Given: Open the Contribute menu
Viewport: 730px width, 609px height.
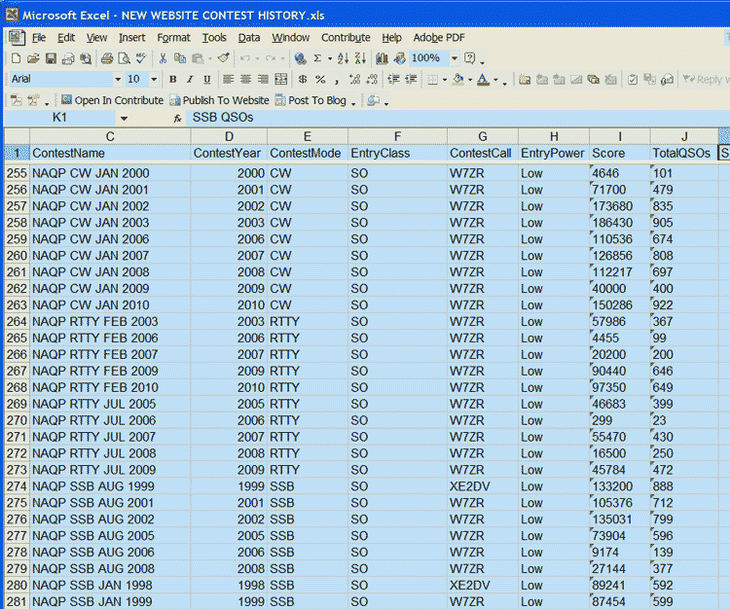Looking at the screenshot, I should click(345, 38).
